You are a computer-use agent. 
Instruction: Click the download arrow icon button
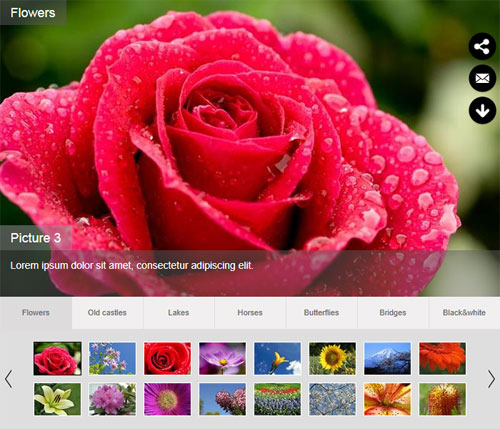(482, 110)
